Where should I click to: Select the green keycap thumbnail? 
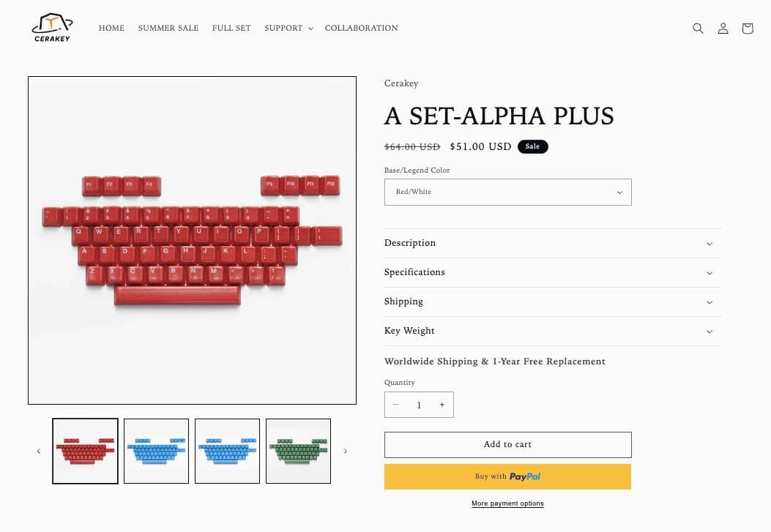pyautogui.click(x=298, y=451)
